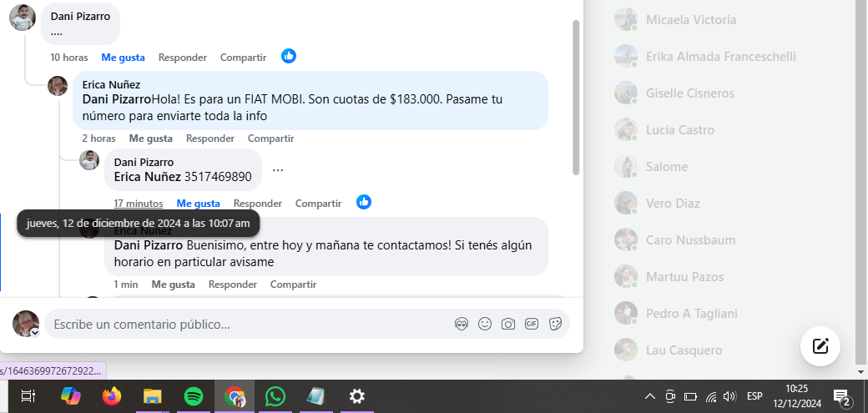Like Erica Nuñez's 2 horas comment

150,139
